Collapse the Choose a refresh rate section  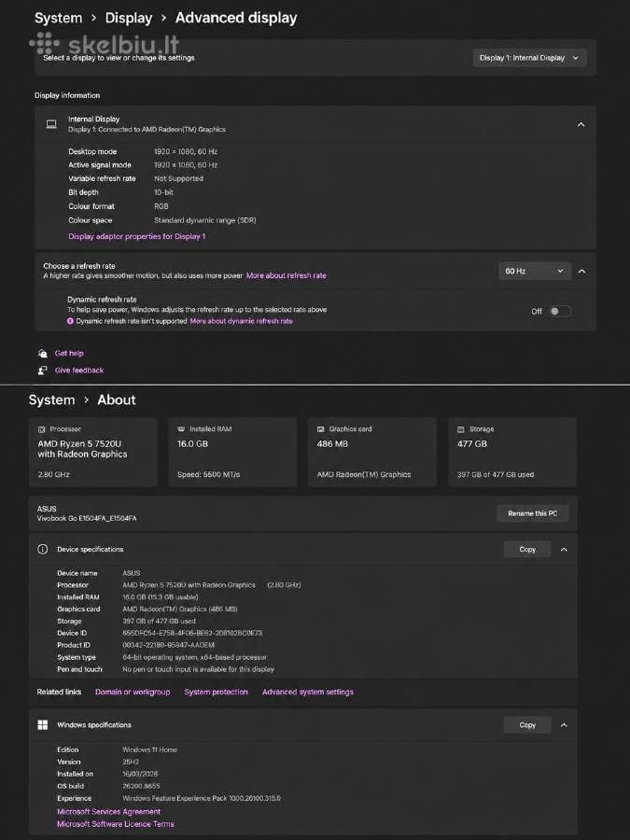(581, 272)
